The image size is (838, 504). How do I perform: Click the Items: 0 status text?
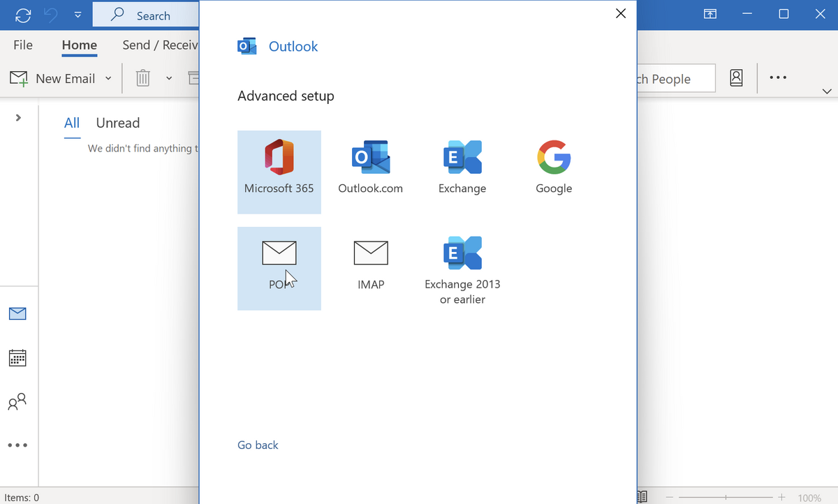pos(22,498)
